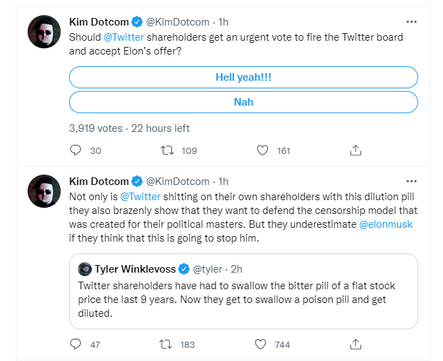The height and width of the screenshot is (361, 443).
Task: Share the dilution pill tweet
Action: tap(356, 344)
